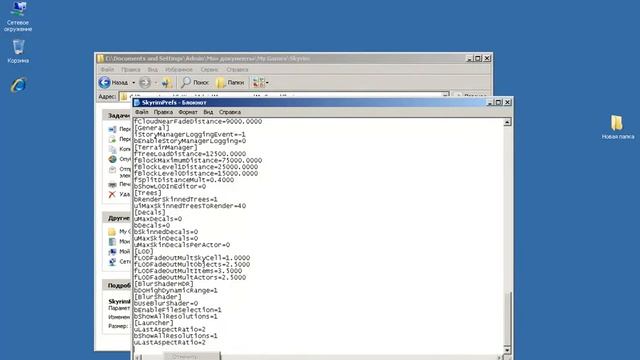Open the Forward history dropdown arrow
This screenshot has width=640, height=360.
(156, 82)
